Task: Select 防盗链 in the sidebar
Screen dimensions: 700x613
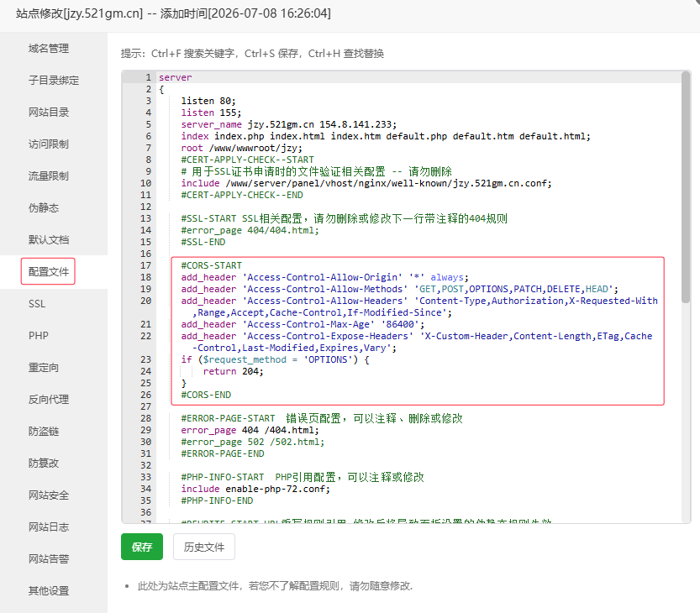Action: click(44, 432)
